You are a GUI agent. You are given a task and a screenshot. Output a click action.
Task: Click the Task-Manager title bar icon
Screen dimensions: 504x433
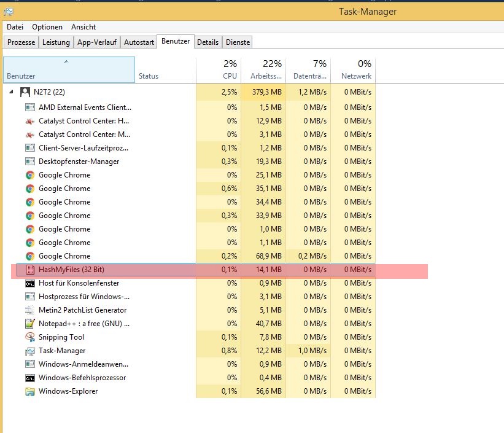[9, 12]
